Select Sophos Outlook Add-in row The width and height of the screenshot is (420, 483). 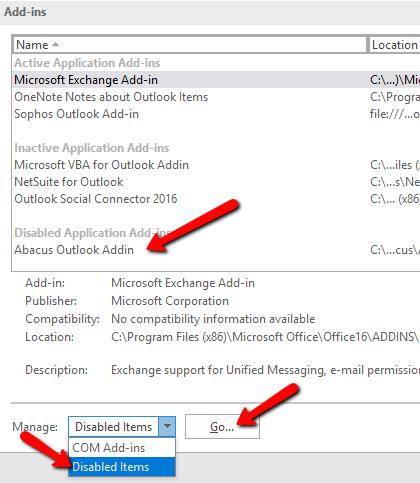tap(216, 114)
